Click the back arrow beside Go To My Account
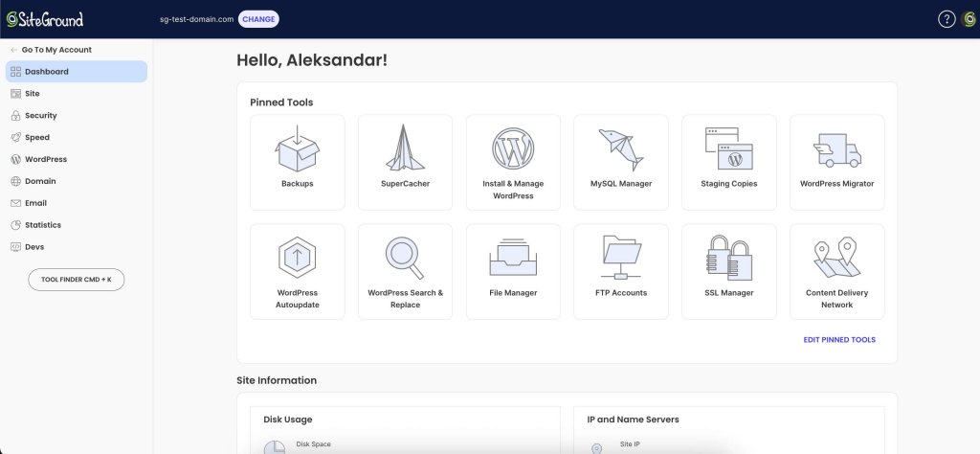The height and width of the screenshot is (454, 980). (13, 50)
